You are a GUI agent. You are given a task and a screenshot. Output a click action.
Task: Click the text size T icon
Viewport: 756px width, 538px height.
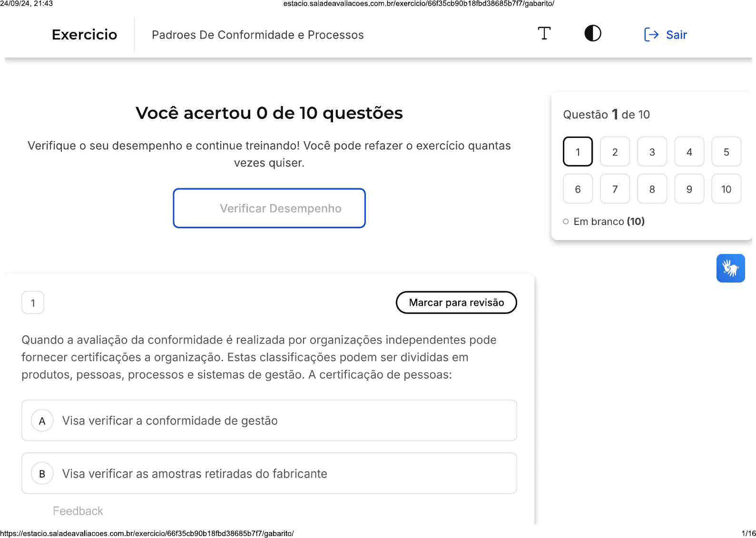click(x=544, y=34)
